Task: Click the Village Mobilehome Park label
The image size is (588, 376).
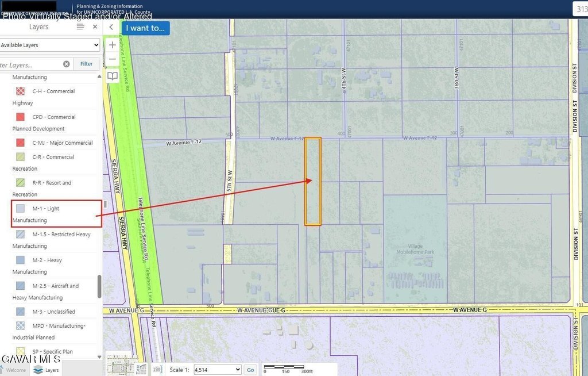Action: coord(415,249)
